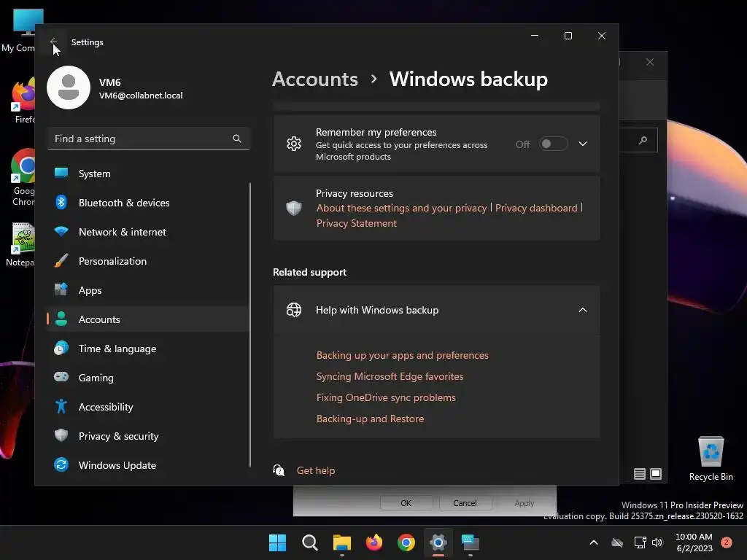
Task: Open the Windows Start button
Action: [277, 542]
